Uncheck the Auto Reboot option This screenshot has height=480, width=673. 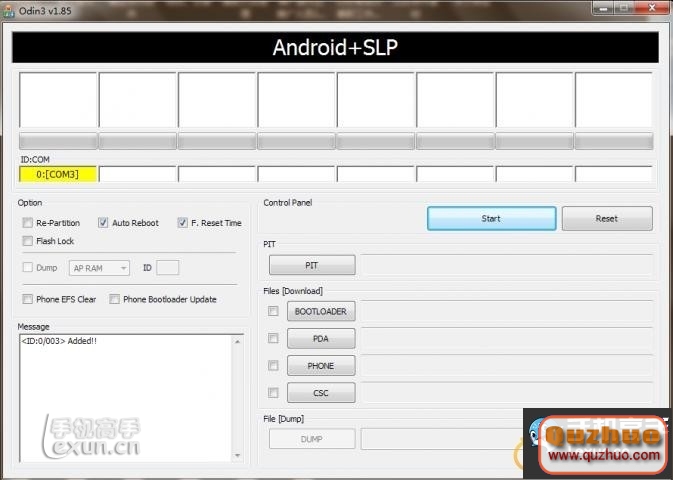click(x=103, y=222)
